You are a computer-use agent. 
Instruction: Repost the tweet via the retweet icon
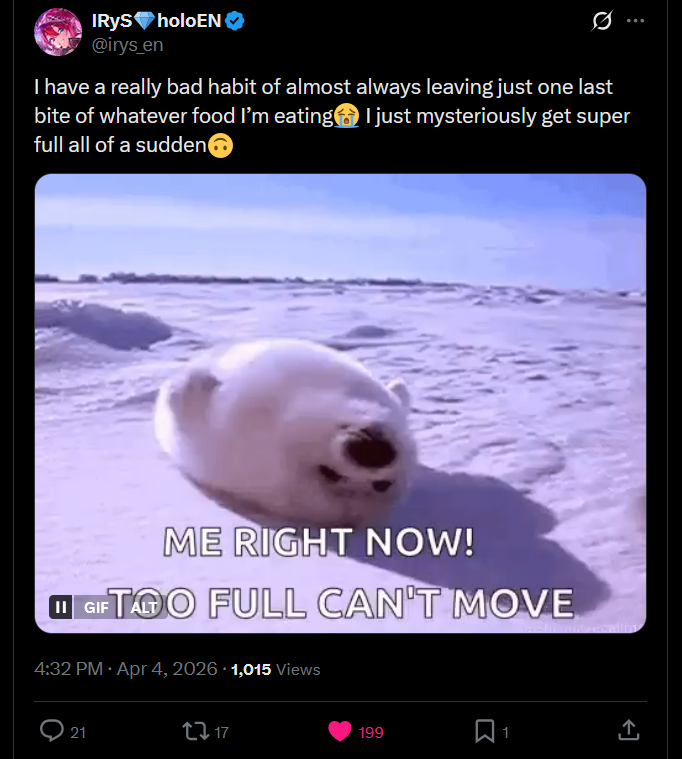click(195, 731)
